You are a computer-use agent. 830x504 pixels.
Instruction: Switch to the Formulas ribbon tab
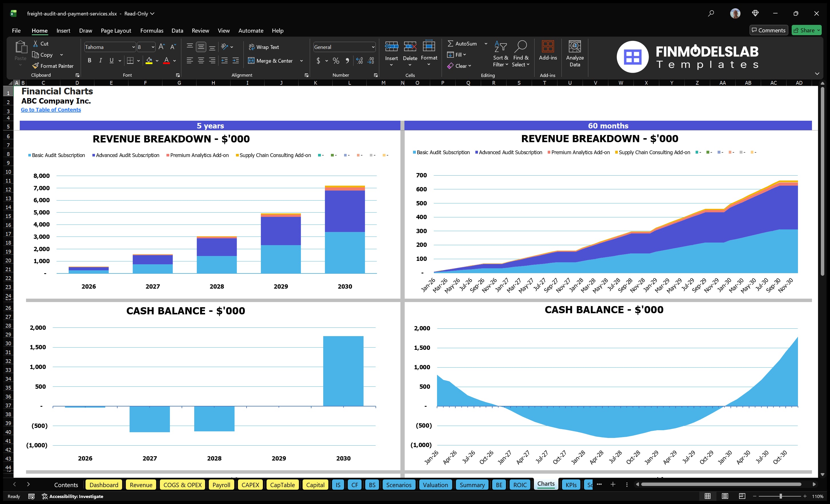[x=152, y=30]
